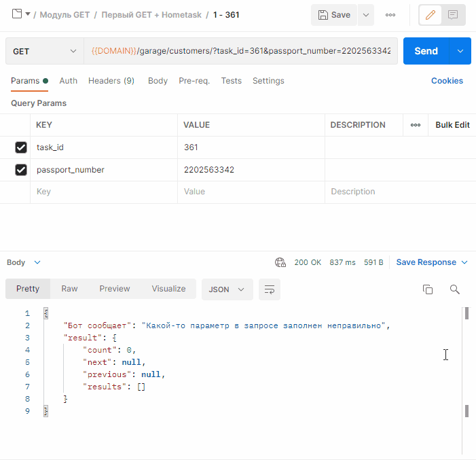The width and height of the screenshot is (476, 460).
Task: Click the blue Send button
Action: coord(426,51)
